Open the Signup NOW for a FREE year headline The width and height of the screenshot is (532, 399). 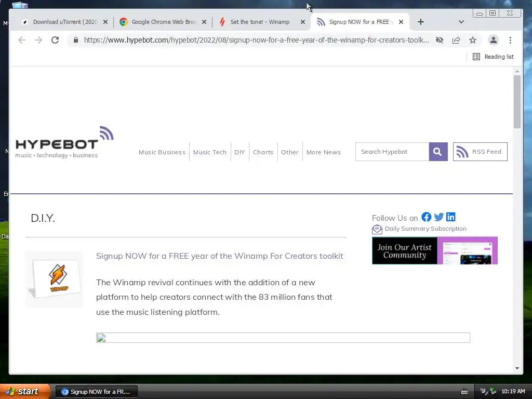click(x=220, y=256)
